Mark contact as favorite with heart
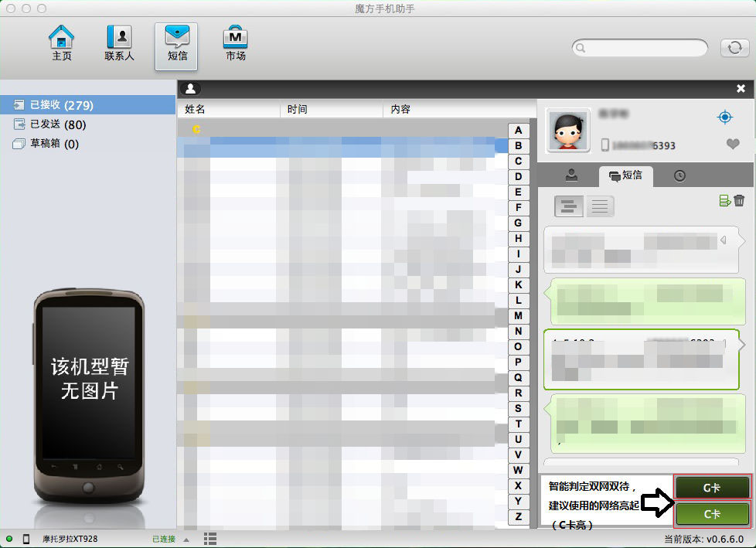The width and height of the screenshot is (756, 548). pyautogui.click(x=733, y=145)
